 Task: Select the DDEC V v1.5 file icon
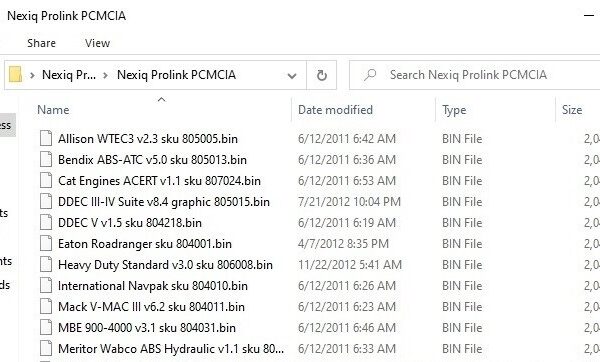pyautogui.click(x=46, y=223)
